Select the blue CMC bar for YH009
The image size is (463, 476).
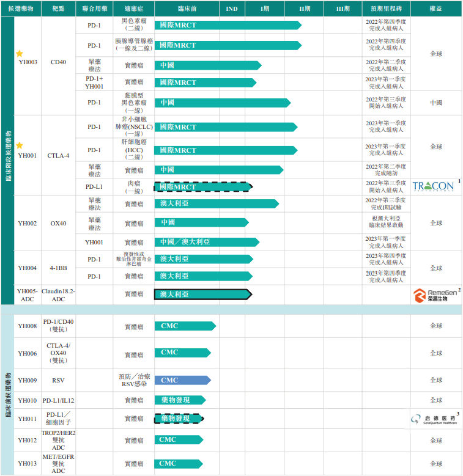(182, 380)
